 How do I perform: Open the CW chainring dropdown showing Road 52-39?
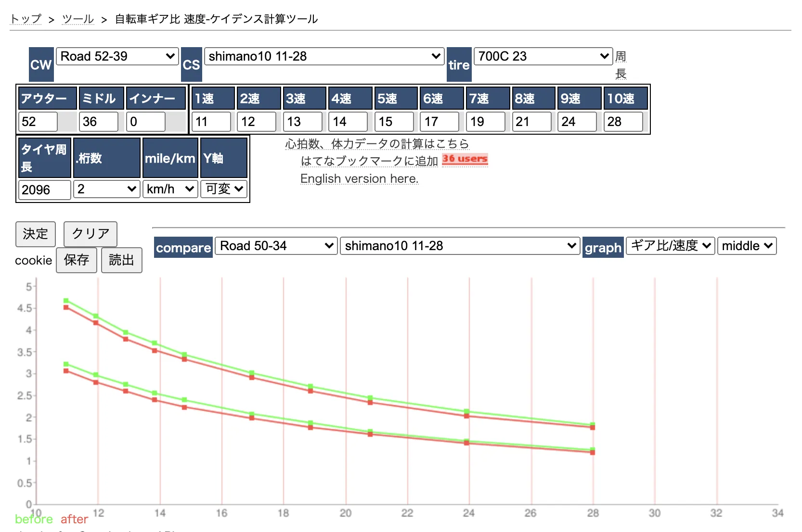click(x=117, y=57)
